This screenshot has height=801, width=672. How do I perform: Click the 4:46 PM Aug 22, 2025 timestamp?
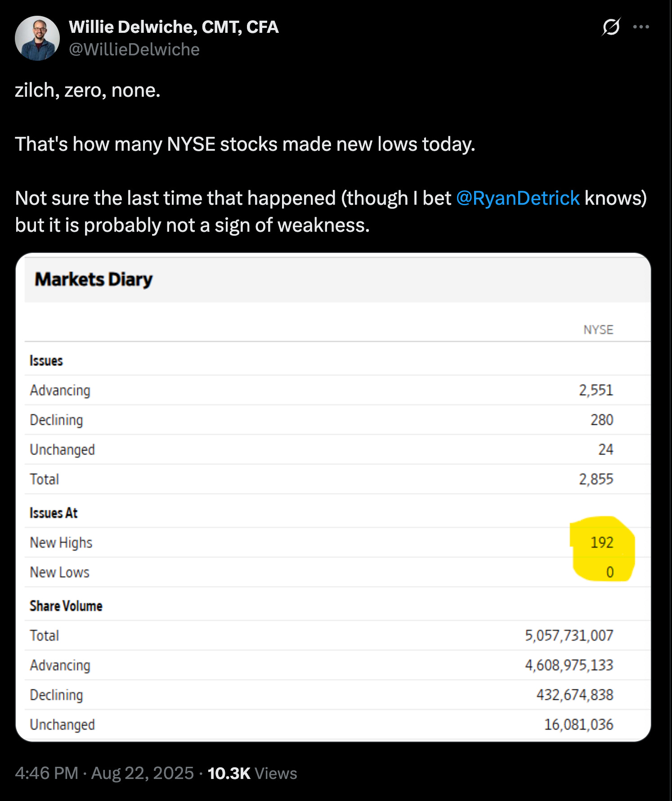(x=104, y=773)
